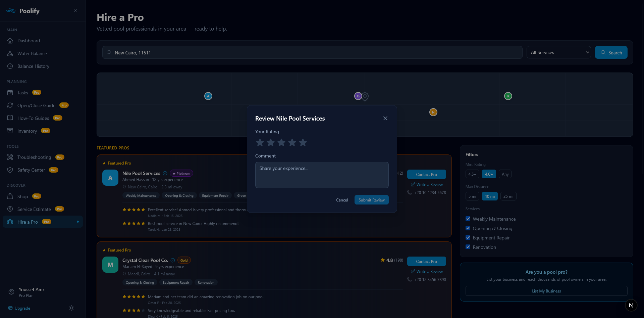
Task: Click Submit Review button
Action: tap(372, 200)
